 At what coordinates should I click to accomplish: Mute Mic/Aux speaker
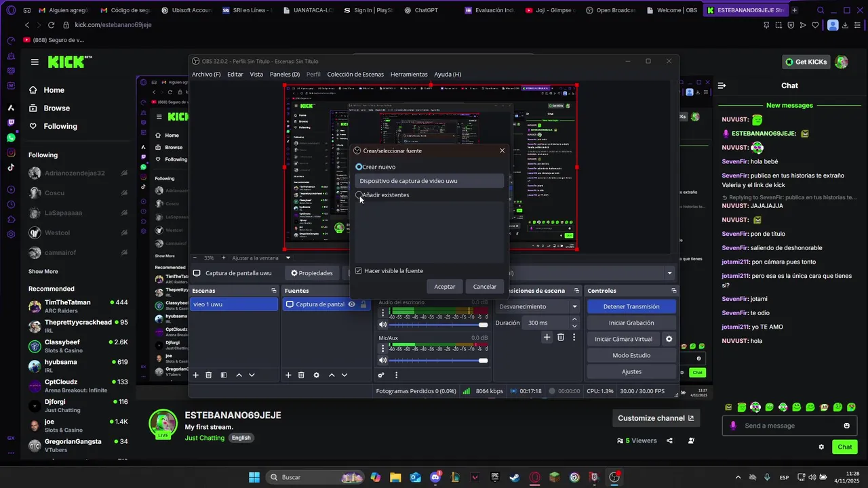point(382,361)
